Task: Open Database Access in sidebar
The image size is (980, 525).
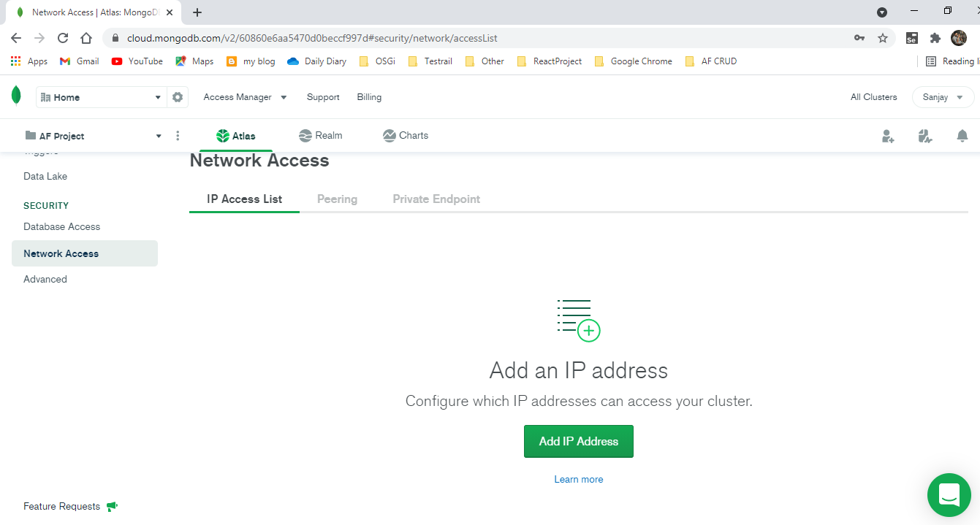Action: [61, 226]
